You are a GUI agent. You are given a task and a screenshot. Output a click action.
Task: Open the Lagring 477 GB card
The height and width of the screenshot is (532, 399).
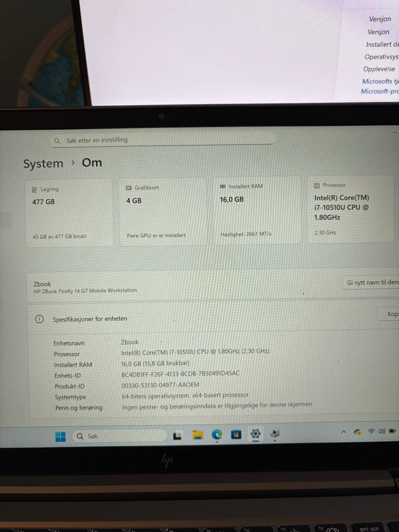click(69, 214)
